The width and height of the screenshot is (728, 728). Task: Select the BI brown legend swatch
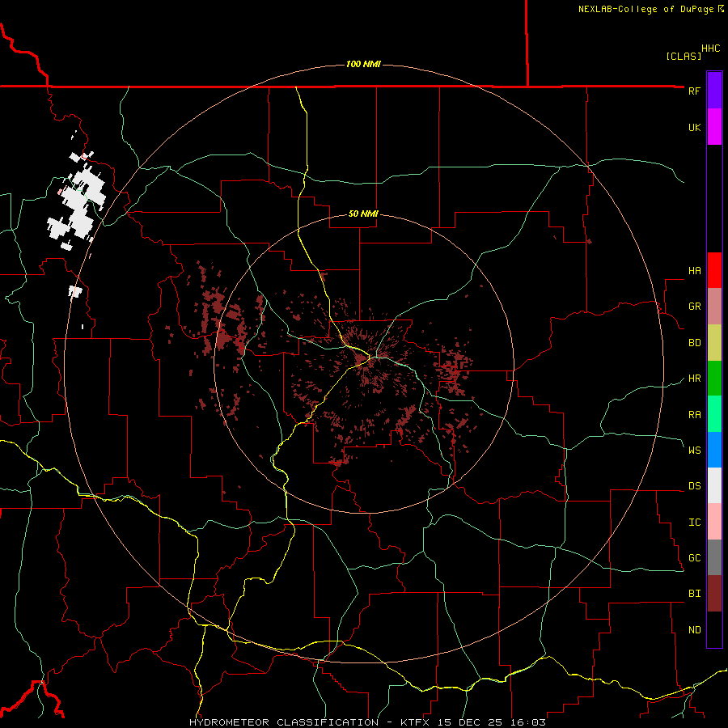pyautogui.click(x=714, y=594)
